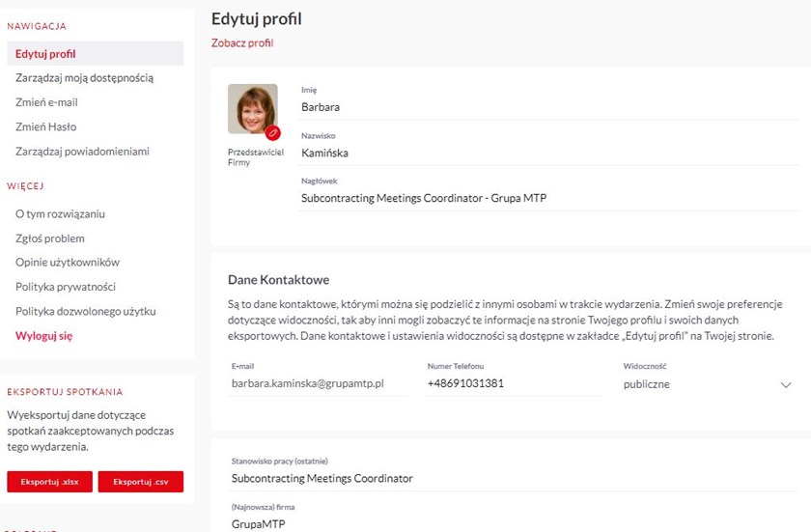Click 'Wyloguj się' to log out
The height and width of the screenshot is (532, 811).
click(43, 336)
